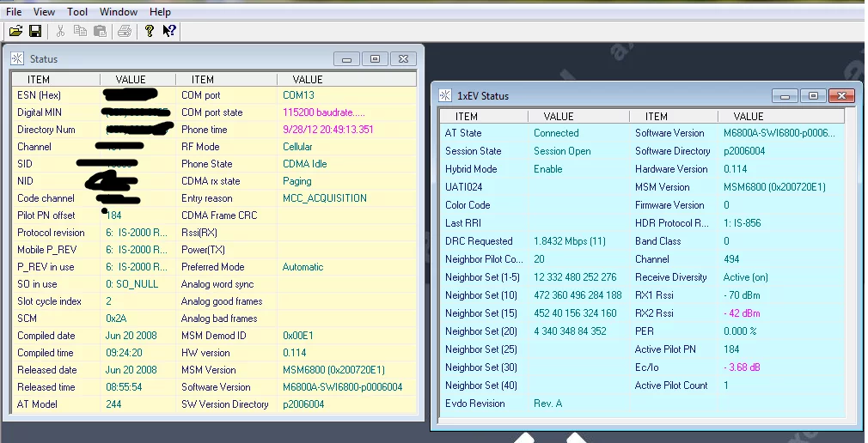Close the 1xEV Status window
Screen dimensions: 868x443
point(841,96)
